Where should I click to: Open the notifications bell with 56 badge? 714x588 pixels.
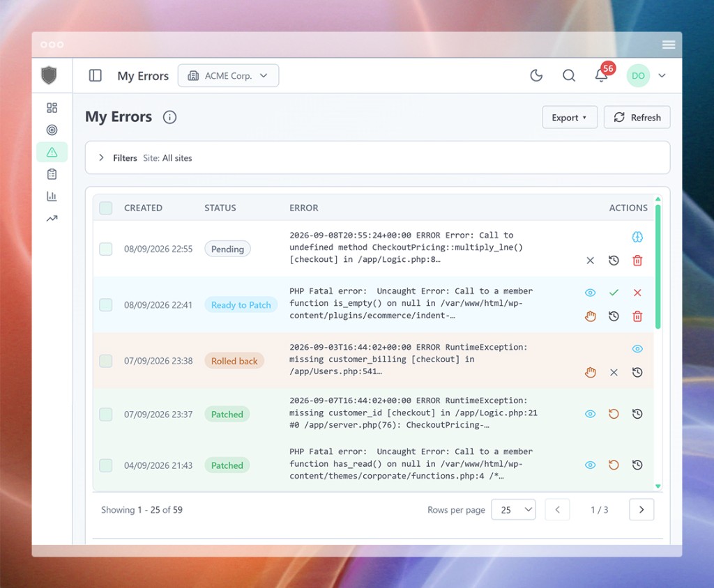tap(602, 75)
